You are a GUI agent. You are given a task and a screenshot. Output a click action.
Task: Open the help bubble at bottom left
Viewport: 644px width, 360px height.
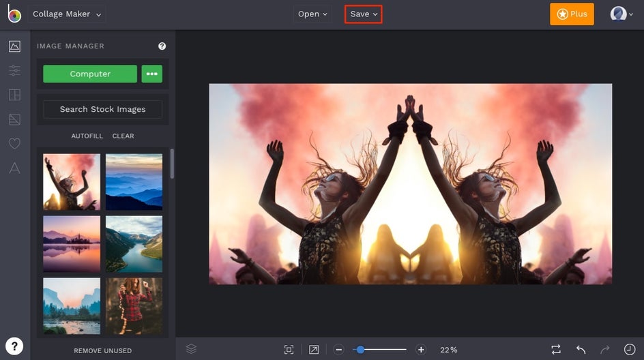coord(14,346)
